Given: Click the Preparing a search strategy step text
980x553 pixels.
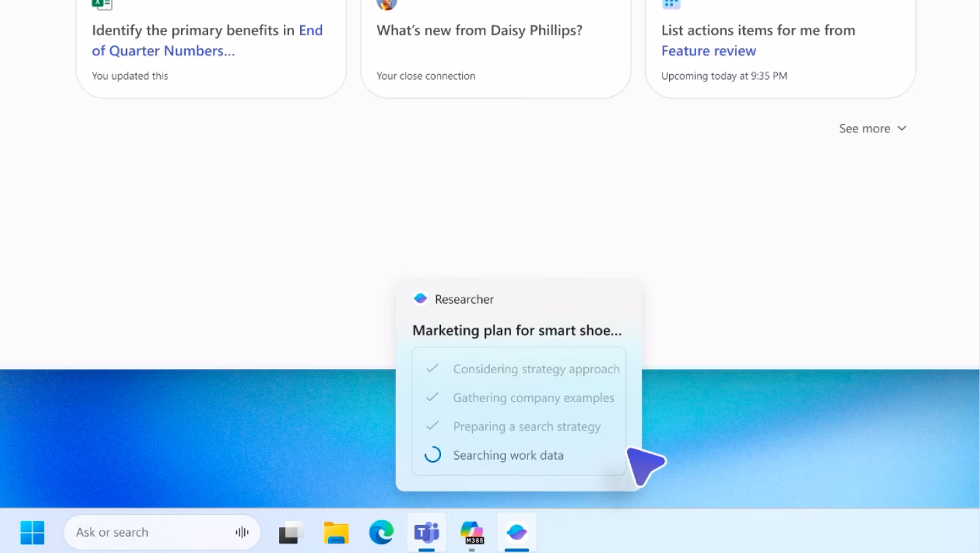Looking at the screenshot, I should click(x=527, y=426).
